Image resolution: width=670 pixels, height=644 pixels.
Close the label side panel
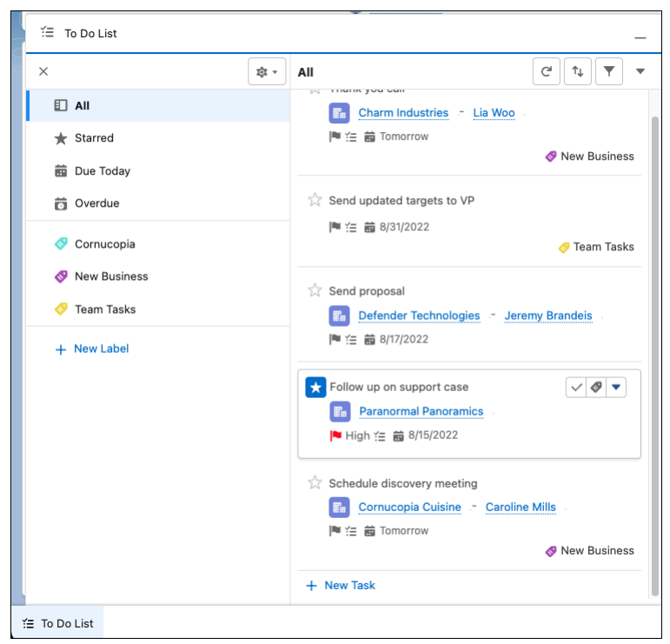[x=43, y=71]
